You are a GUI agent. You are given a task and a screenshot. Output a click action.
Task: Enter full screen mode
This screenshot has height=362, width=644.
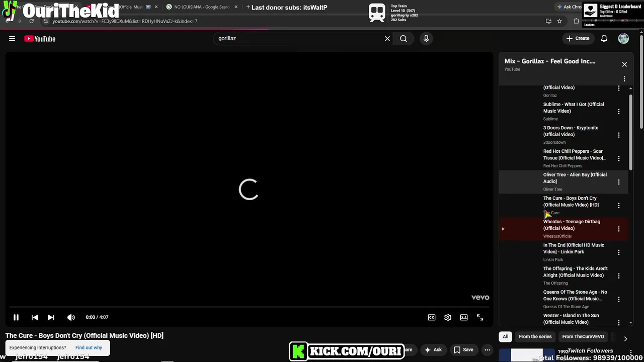coord(480,317)
